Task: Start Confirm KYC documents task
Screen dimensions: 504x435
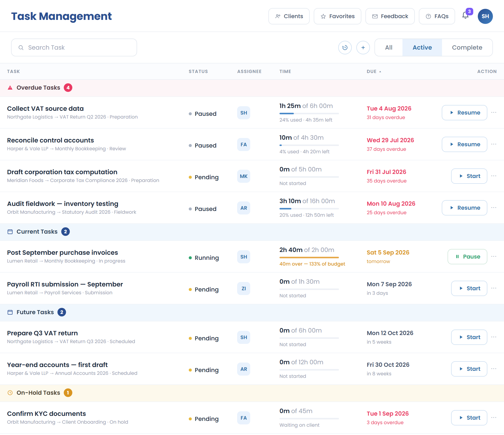Action: [x=469, y=418]
